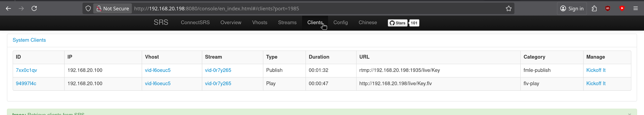
Task: Reload the page with the refresh icon
Action: [x=34, y=9]
